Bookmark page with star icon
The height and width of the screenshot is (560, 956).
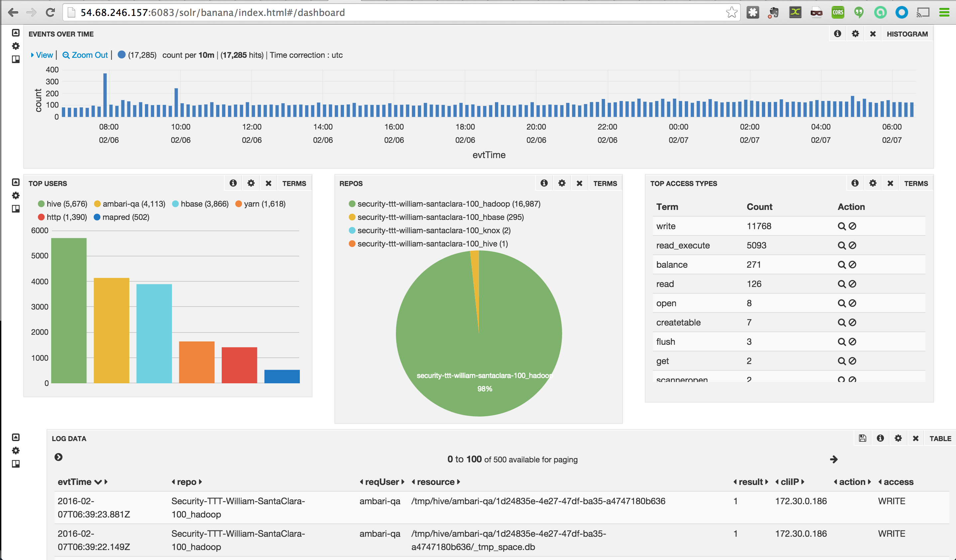[731, 13]
